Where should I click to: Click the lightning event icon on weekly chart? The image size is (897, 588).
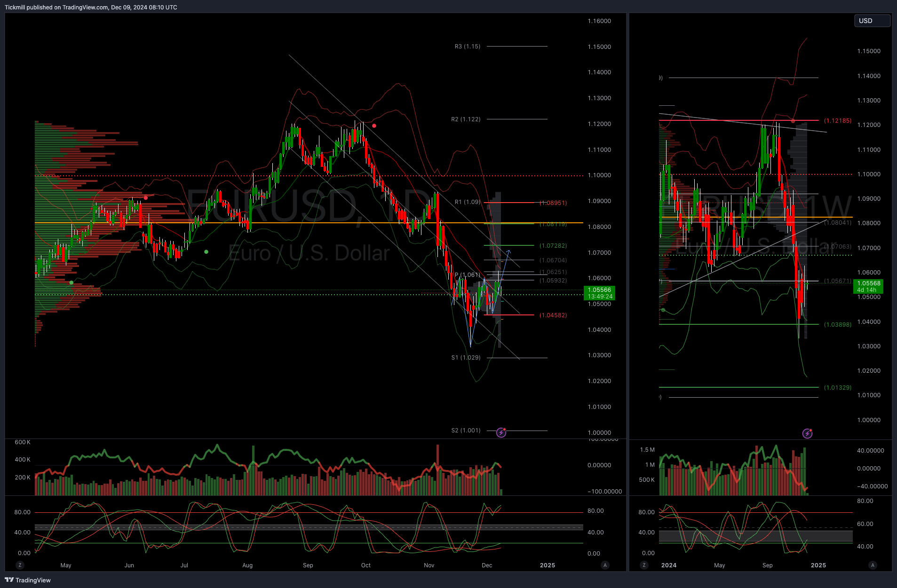pyautogui.click(x=807, y=433)
